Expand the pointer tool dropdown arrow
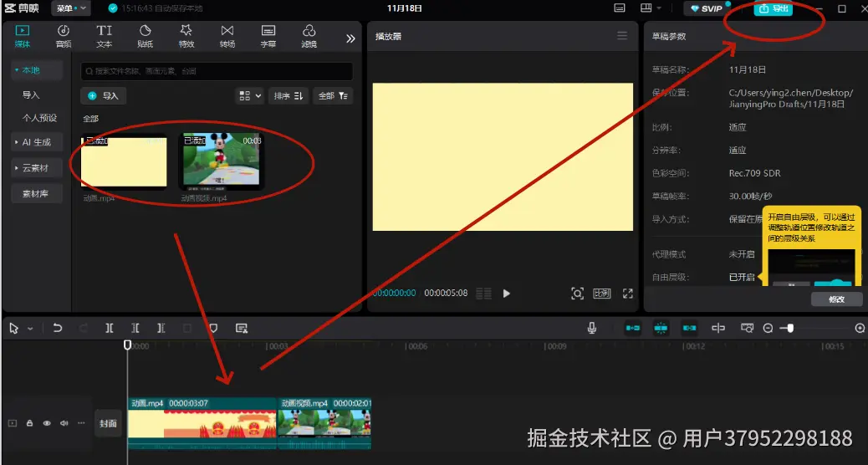The height and width of the screenshot is (465, 868). tap(30, 329)
